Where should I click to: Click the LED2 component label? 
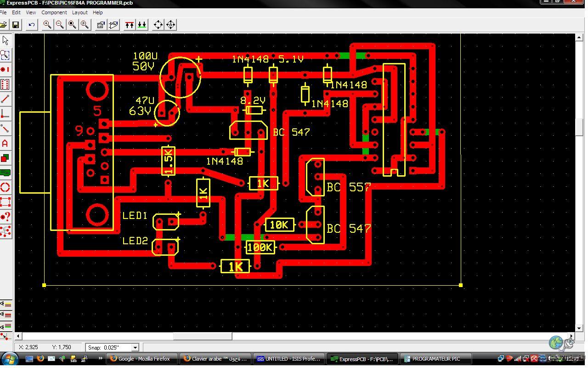tap(135, 241)
